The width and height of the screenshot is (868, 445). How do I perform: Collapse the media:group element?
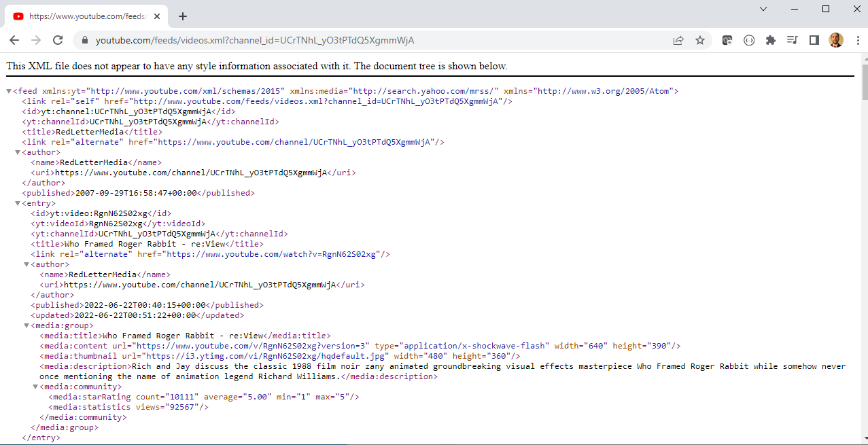27,325
